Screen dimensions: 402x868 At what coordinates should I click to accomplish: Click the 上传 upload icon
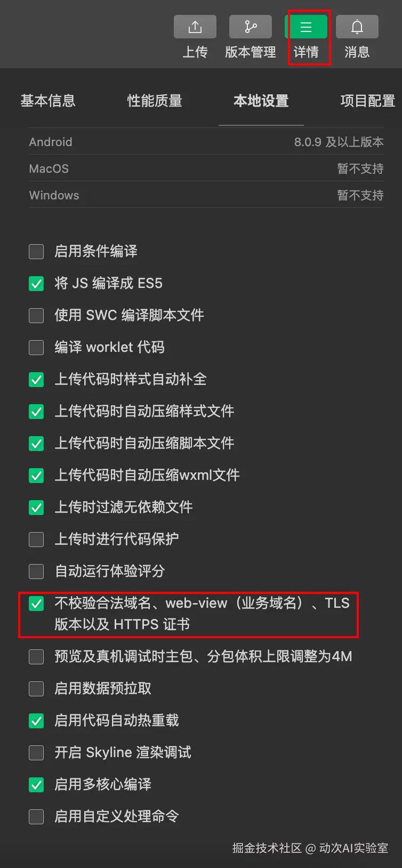[195, 27]
